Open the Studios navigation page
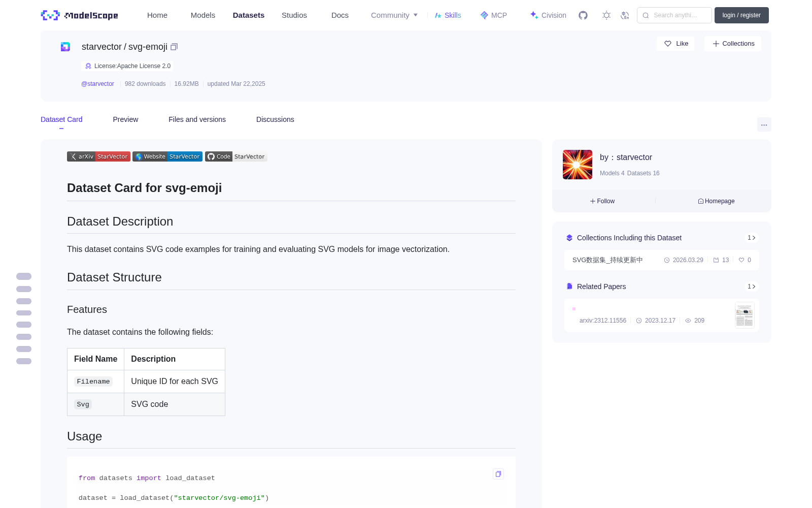The height and width of the screenshot is (508, 812). coord(294,15)
